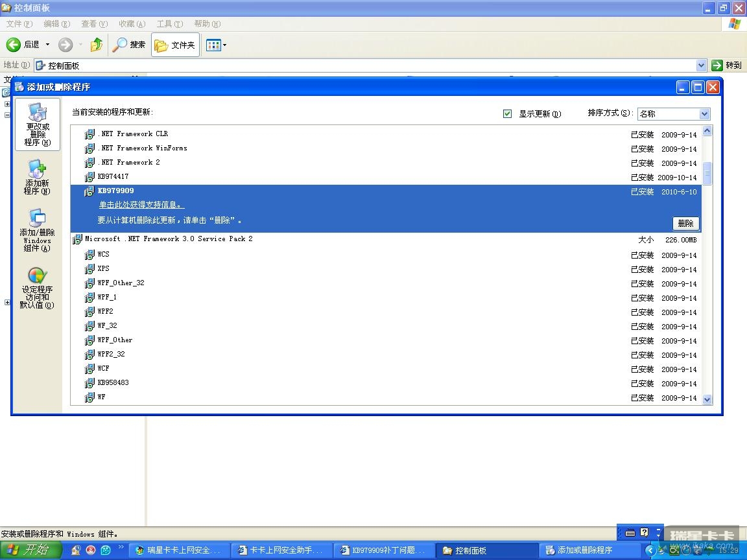Click the Up folder icon

coord(97,45)
